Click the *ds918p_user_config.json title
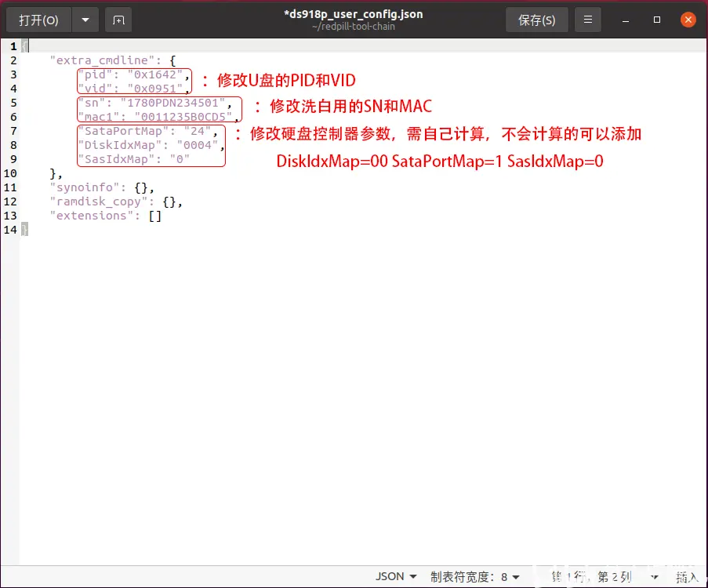708x588 pixels. coord(354,13)
